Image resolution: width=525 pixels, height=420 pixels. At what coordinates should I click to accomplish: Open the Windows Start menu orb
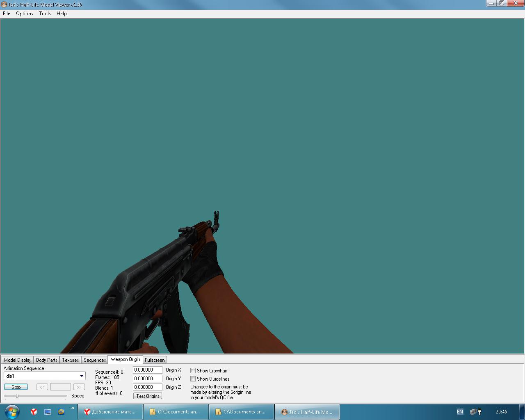click(11, 411)
